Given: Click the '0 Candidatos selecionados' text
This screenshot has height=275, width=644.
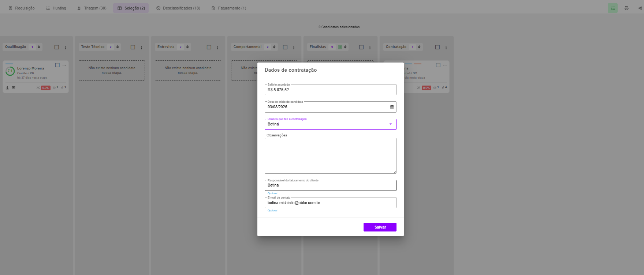Looking at the screenshot, I should pos(339,27).
